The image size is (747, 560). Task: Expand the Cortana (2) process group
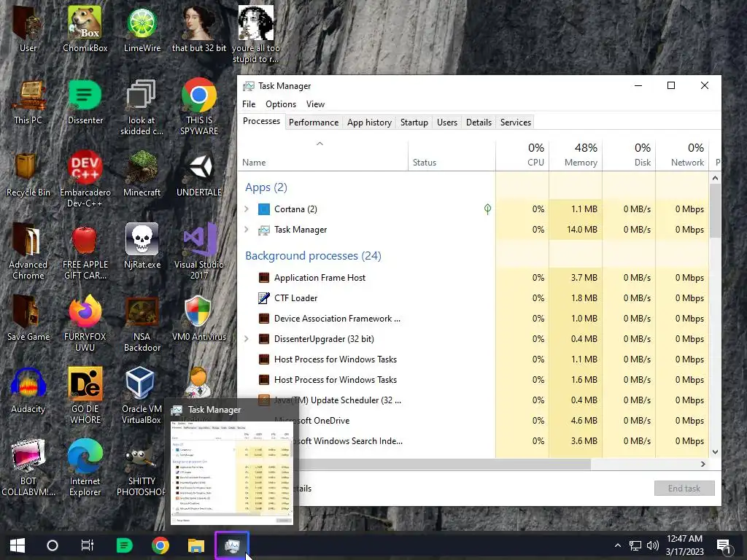click(247, 209)
